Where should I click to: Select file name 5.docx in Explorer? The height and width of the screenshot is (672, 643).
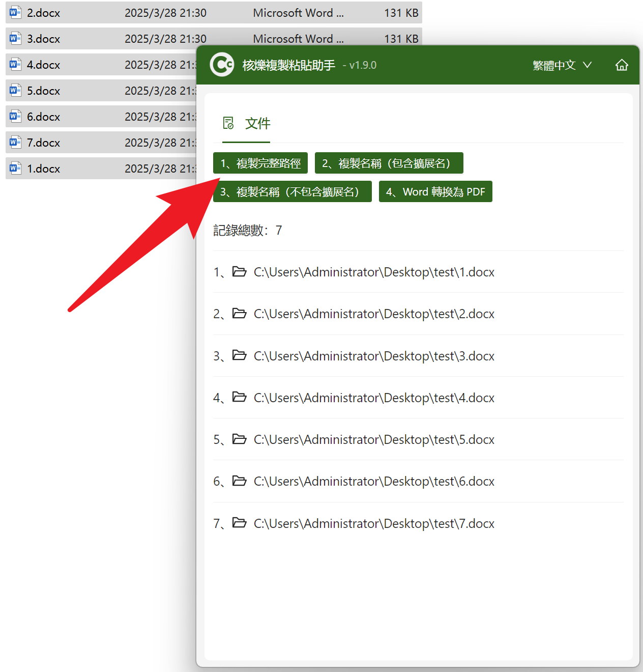[x=43, y=91]
